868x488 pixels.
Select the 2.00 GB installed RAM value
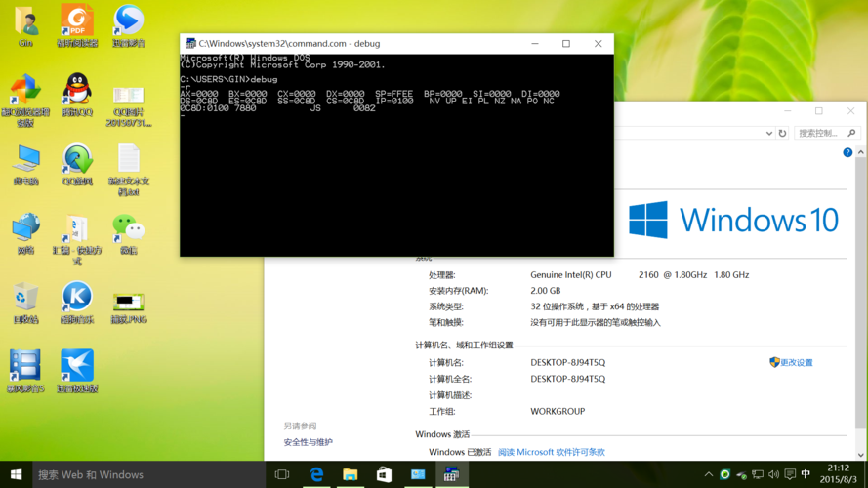click(545, 291)
